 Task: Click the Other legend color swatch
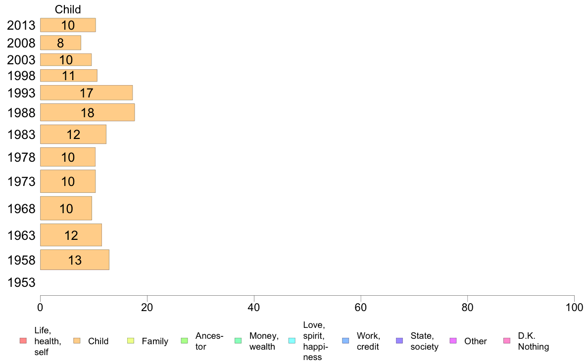point(453,341)
